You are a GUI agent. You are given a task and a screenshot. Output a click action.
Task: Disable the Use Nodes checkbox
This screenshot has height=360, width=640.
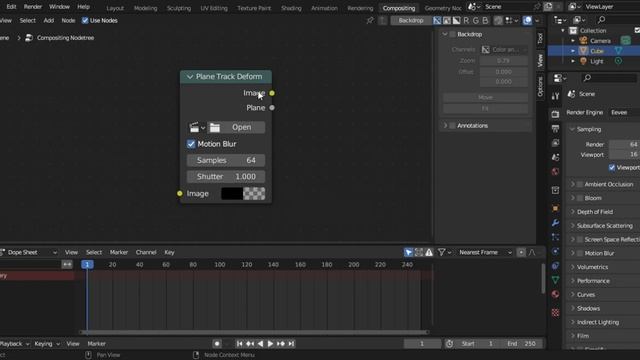point(85,20)
